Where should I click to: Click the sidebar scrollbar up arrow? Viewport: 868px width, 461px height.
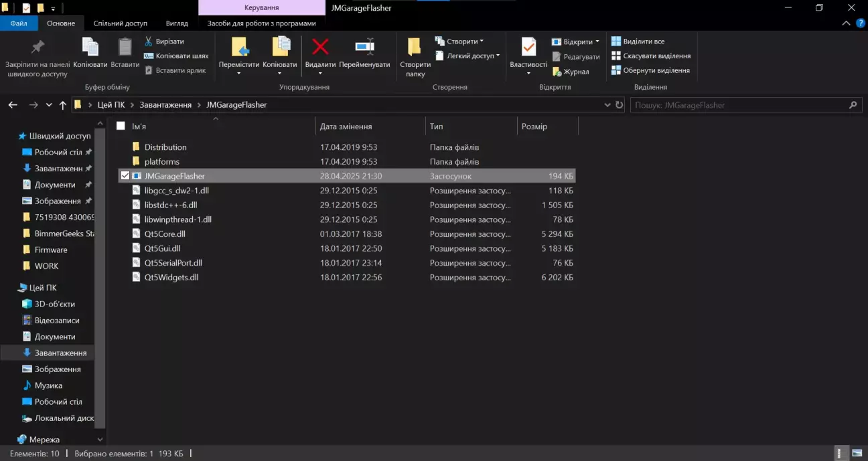point(100,124)
